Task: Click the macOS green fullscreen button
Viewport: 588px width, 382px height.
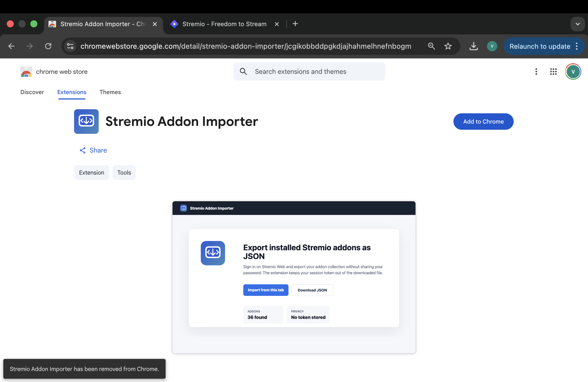Action: pyautogui.click(x=34, y=24)
